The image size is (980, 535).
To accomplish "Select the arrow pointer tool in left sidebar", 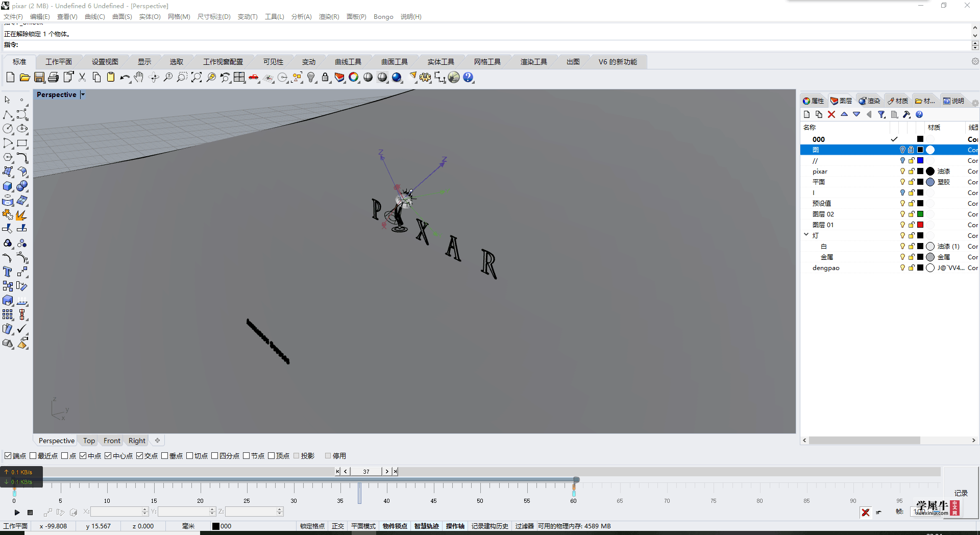I will 8,100.
